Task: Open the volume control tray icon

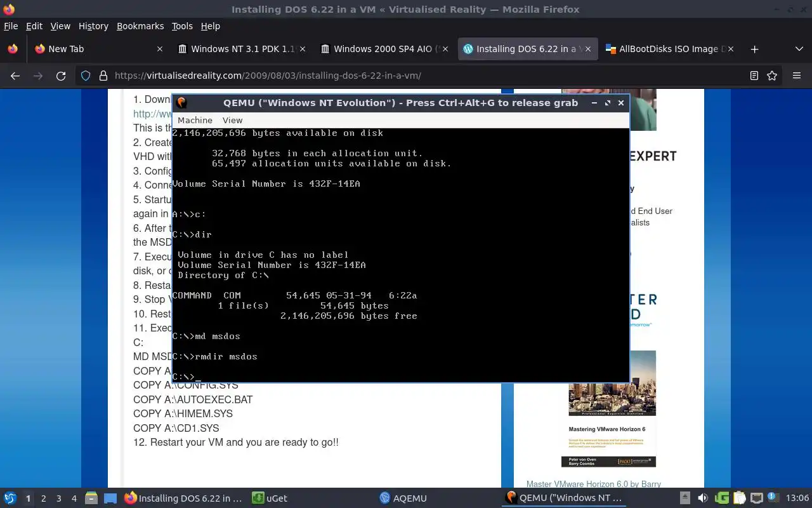Action: (x=702, y=498)
